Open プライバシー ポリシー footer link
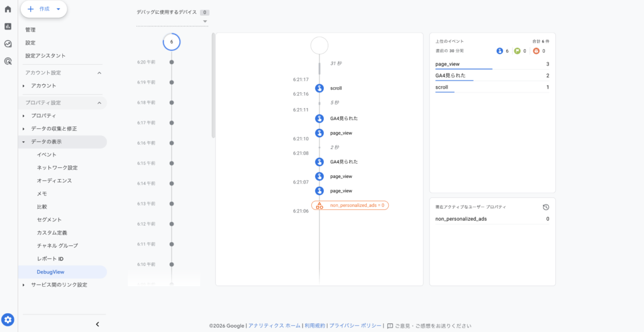644x332 pixels. coord(355,326)
